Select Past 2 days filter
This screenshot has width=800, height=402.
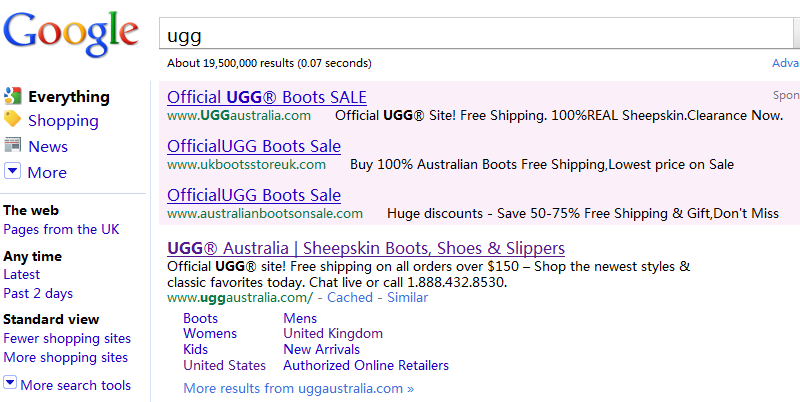click(38, 294)
